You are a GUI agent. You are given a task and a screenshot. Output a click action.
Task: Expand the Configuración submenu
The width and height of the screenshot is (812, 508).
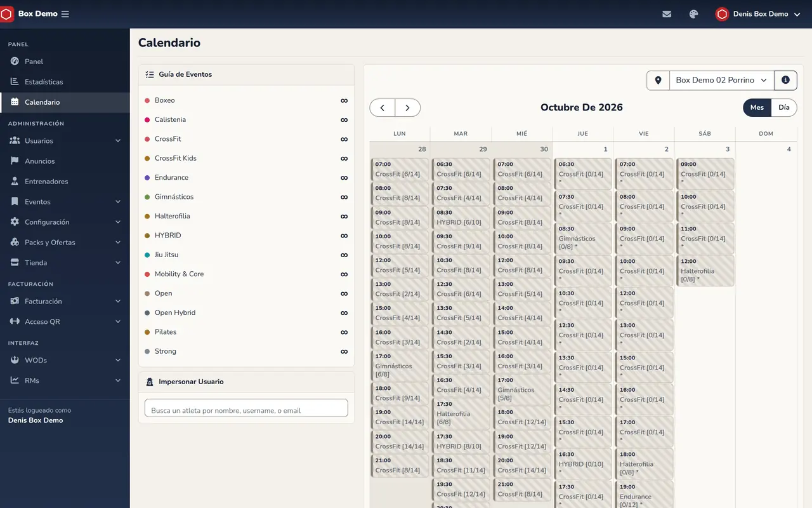pyautogui.click(x=65, y=222)
